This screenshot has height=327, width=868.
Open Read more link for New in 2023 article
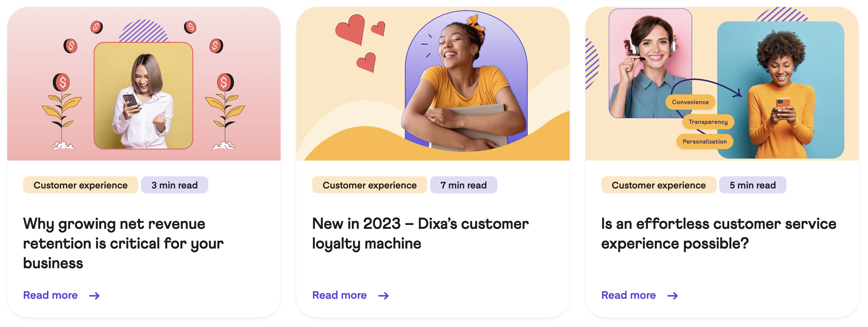339,295
